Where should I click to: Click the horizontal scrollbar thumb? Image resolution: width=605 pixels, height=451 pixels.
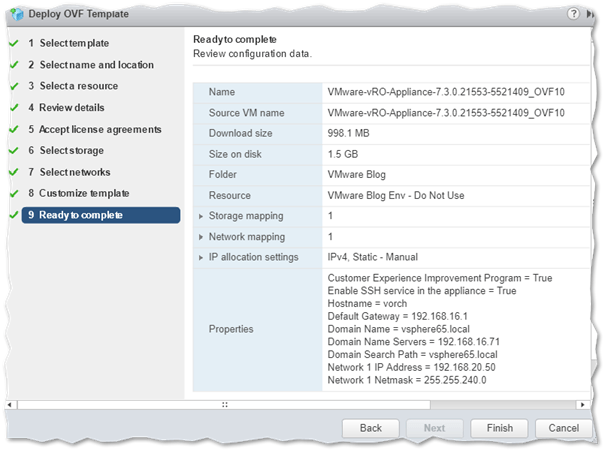point(224,405)
